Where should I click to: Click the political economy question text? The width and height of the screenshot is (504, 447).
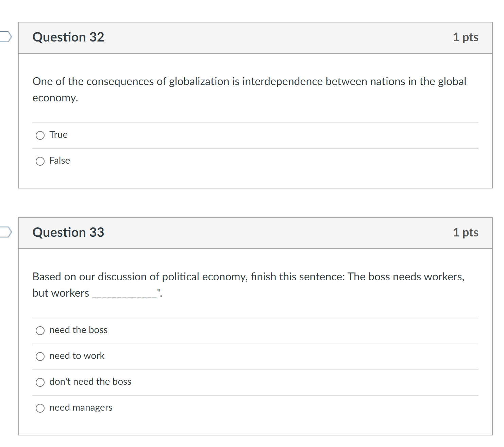pyautogui.click(x=249, y=285)
